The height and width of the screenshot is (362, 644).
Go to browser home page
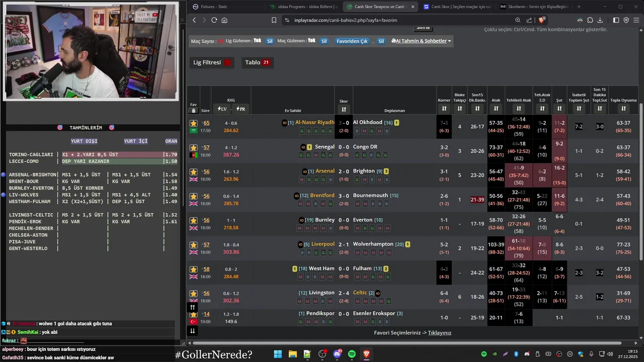[224, 20]
